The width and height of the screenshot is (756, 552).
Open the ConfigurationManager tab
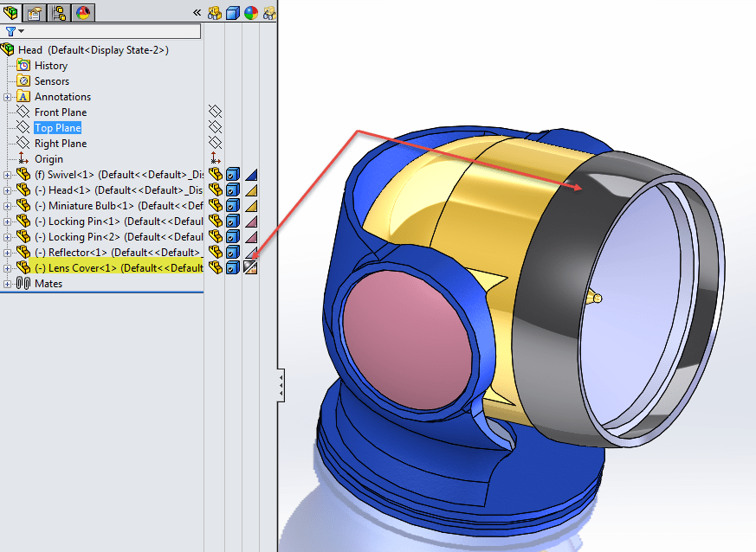(59, 12)
